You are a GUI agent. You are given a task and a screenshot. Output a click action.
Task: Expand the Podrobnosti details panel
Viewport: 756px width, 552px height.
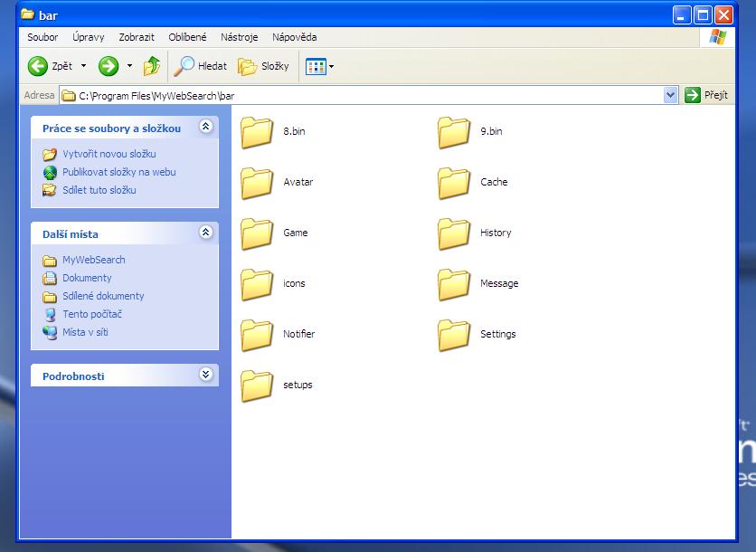205,376
